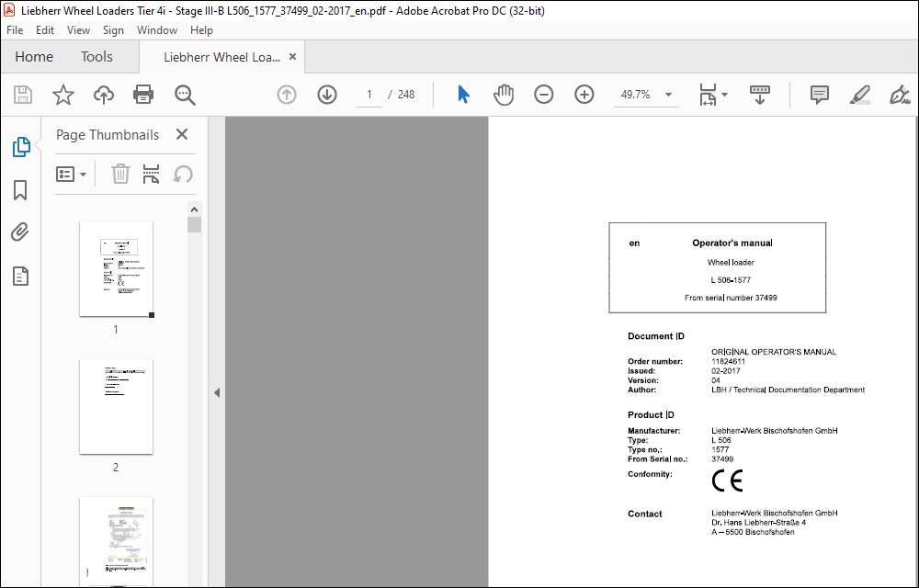This screenshot has width=919, height=588.
Task: Open the File menu
Action: coord(15,30)
